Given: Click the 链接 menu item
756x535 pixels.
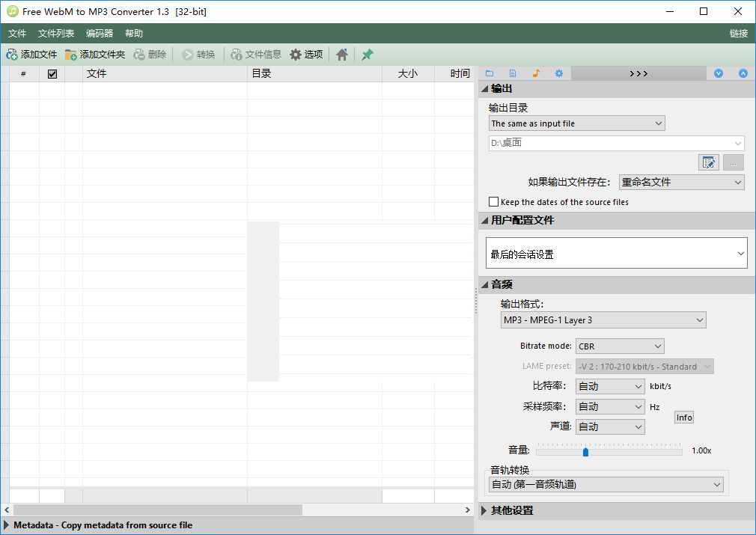Looking at the screenshot, I should click(x=738, y=33).
